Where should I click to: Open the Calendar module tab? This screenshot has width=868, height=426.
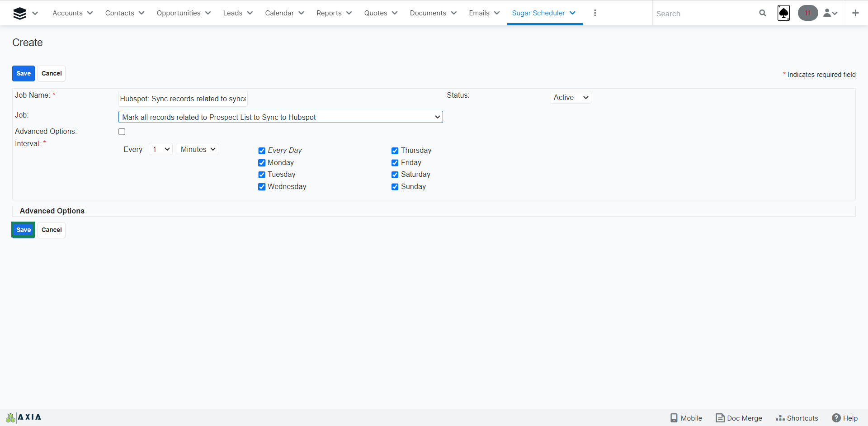pos(279,13)
